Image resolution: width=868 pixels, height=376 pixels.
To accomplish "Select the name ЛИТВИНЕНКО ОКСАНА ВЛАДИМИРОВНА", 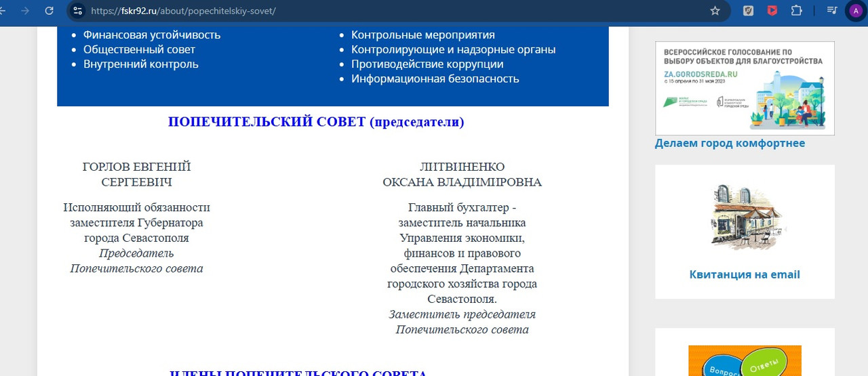I will click(462, 174).
